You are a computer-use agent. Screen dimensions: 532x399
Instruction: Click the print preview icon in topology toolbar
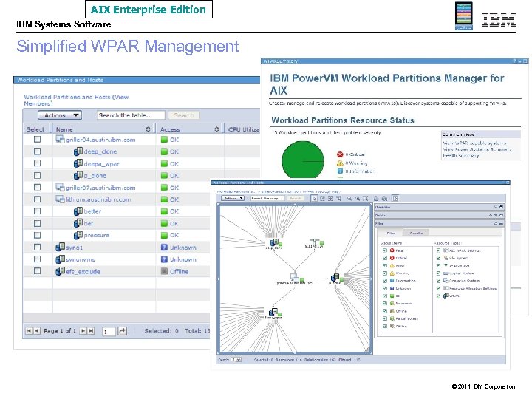(384, 198)
